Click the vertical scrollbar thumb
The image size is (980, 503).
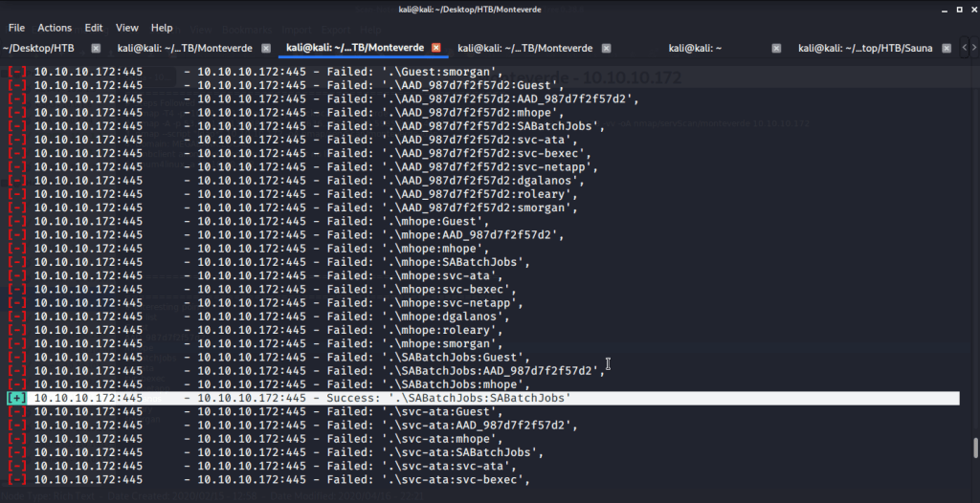[975, 448]
